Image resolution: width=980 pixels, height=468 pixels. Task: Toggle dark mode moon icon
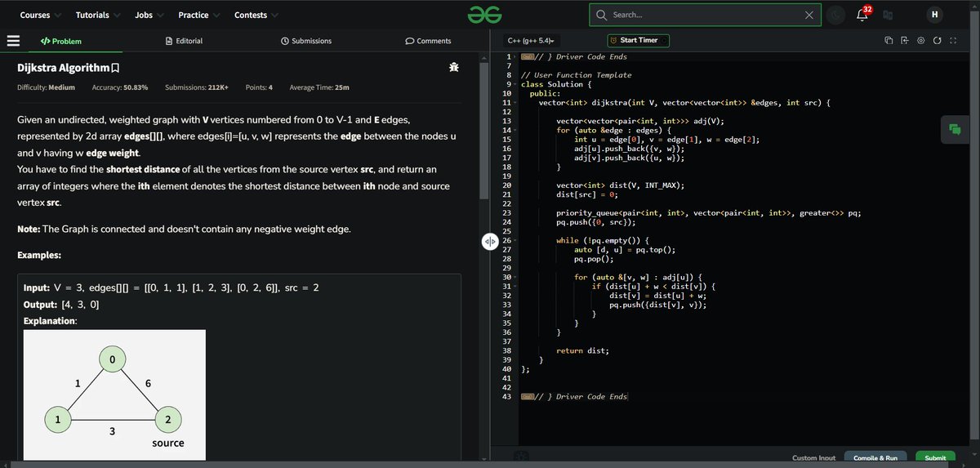click(x=835, y=15)
